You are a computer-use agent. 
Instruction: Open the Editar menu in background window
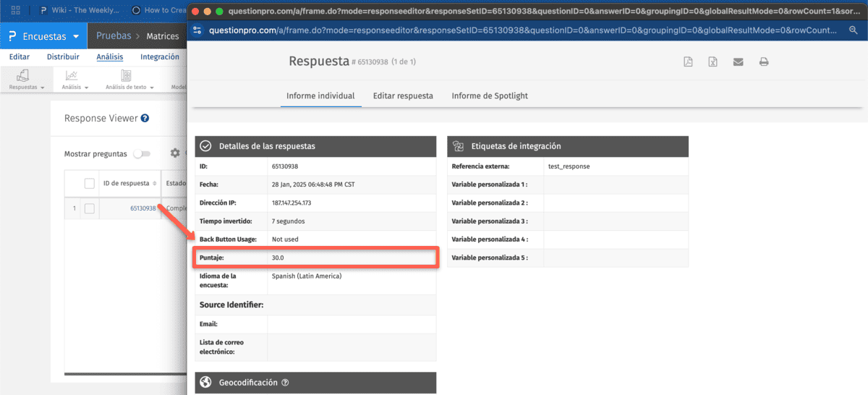coord(20,57)
